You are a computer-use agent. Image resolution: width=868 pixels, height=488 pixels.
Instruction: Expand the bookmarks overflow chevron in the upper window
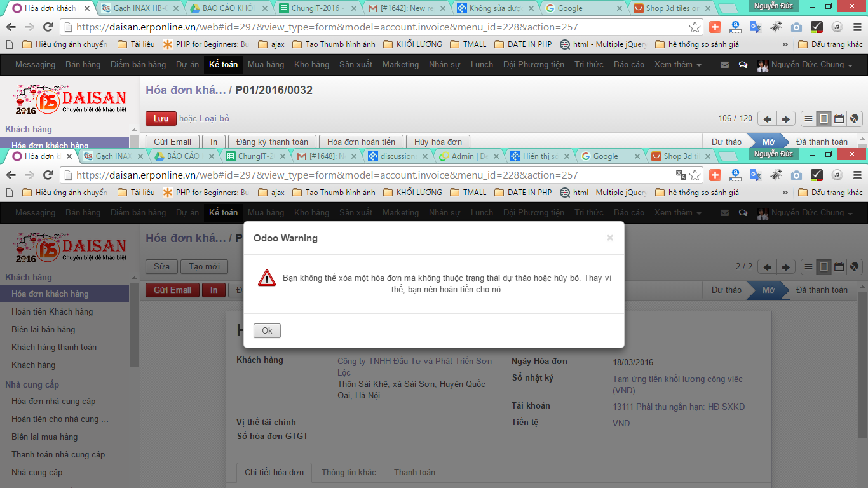tap(785, 45)
